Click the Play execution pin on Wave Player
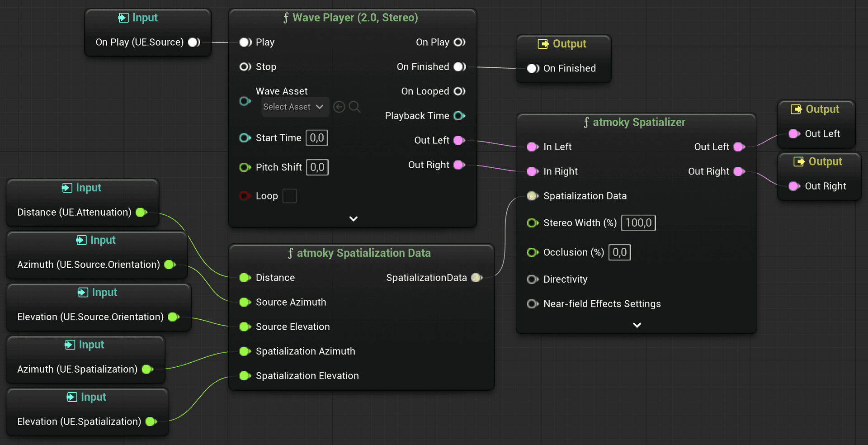This screenshot has height=445, width=868. pyautogui.click(x=245, y=42)
